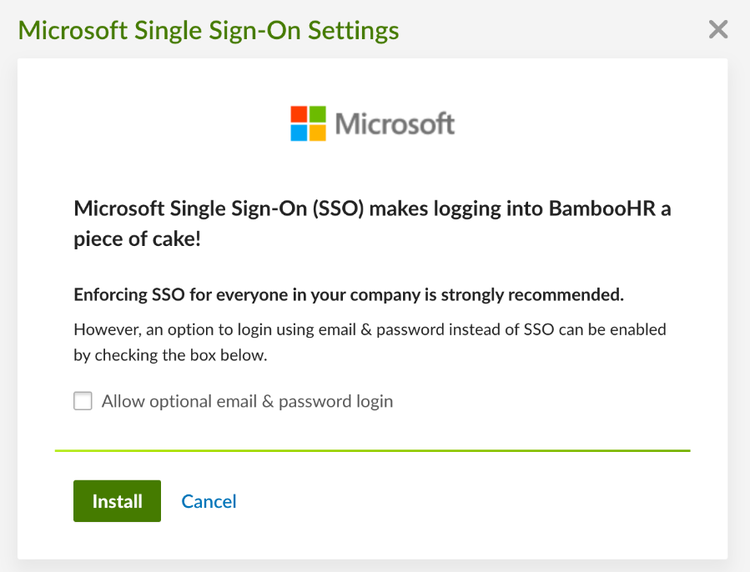
Task: Click the red square in Microsoft logo
Action: [x=299, y=114]
